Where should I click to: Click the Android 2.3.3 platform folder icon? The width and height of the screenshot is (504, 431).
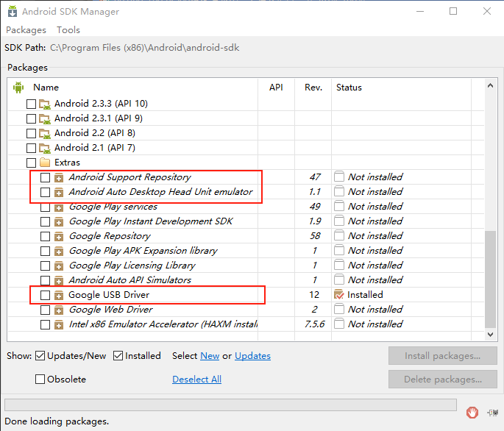pos(45,104)
